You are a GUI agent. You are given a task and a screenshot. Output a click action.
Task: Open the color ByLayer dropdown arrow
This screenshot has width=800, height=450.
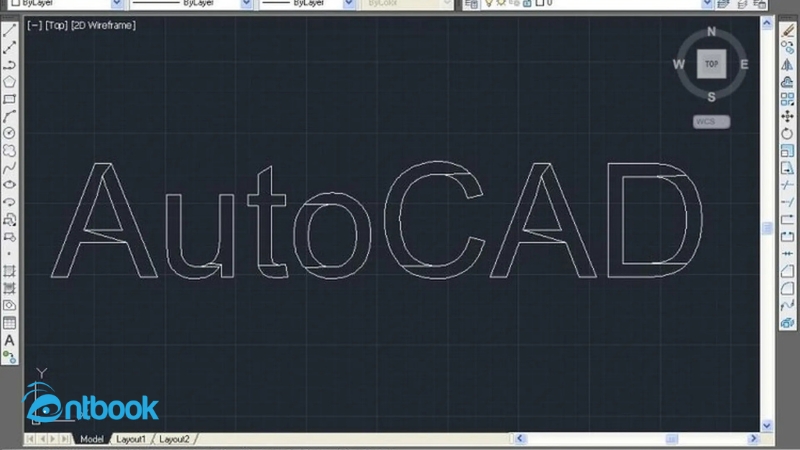(117, 3)
